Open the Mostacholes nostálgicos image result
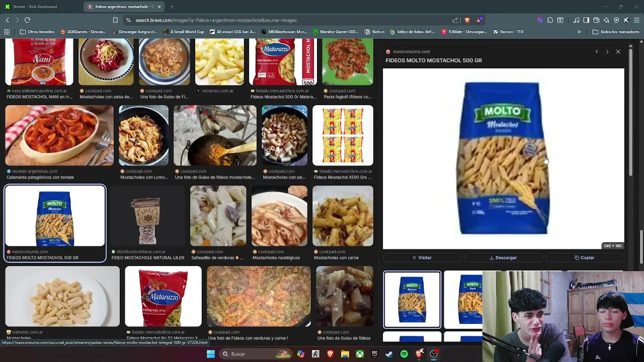Viewport: 644px width, 362px height. 279,216
